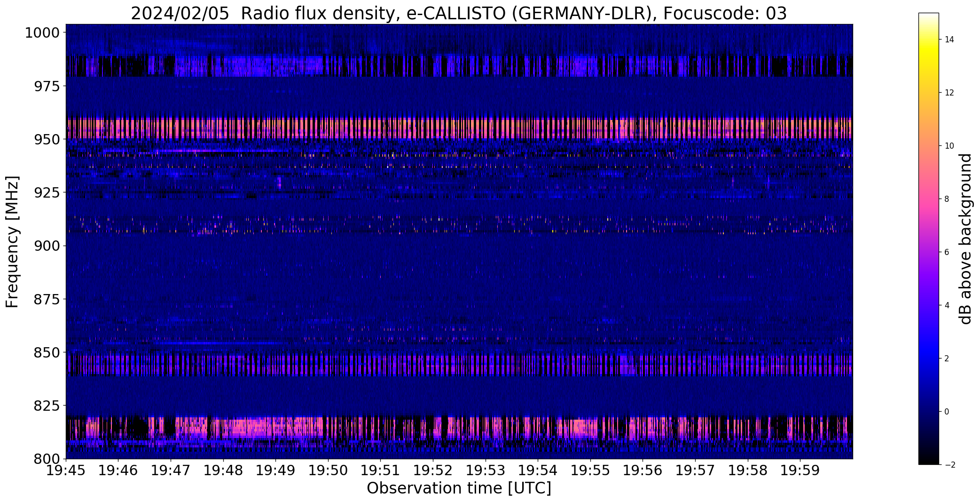Click the 19:49 time tick label
Screen dimensions: 980x502
[x=275, y=470]
